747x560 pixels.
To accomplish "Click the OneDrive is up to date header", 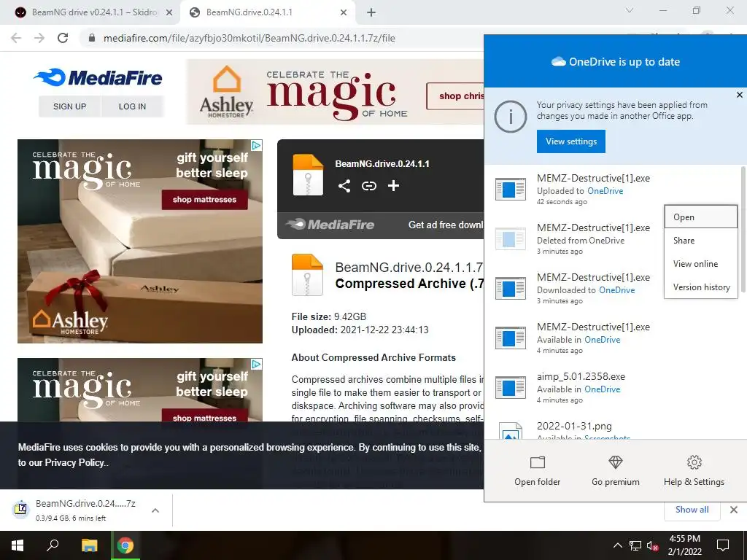I will 615,61.
